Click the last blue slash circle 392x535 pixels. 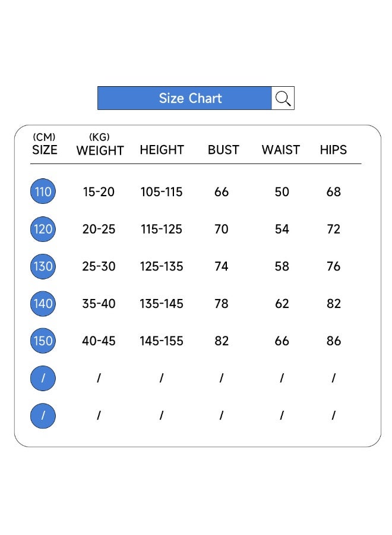(x=43, y=416)
